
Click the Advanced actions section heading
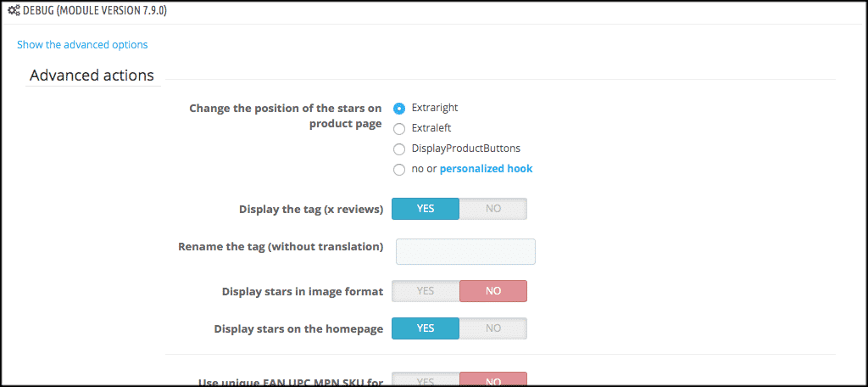pyautogui.click(x=92, y=76)
